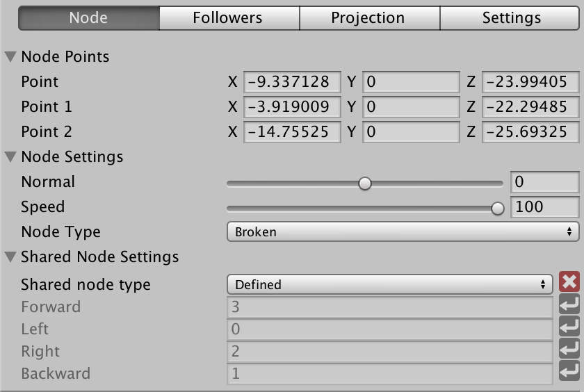584x392 pixels.
Task: Click the Speed slider handle
Action: [x=498, y=208]
